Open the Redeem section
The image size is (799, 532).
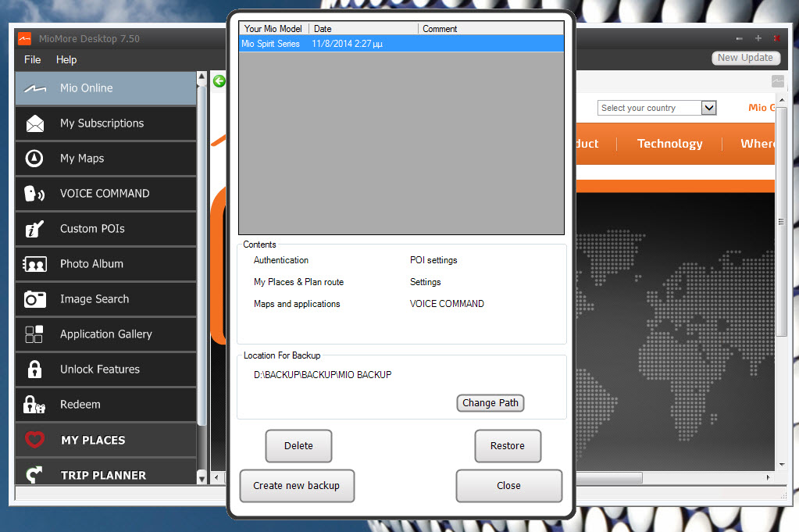(x=105, y=405)
